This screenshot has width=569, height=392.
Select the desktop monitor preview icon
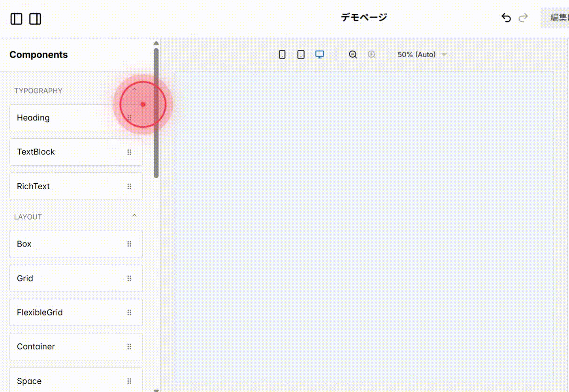tap(320, 54)
